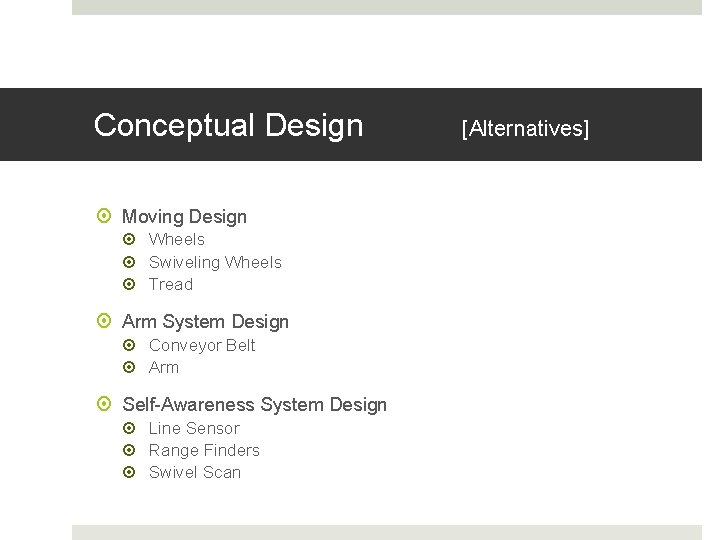Select the Moving Design heading text

pyautogui.click(x=184, y=216)
